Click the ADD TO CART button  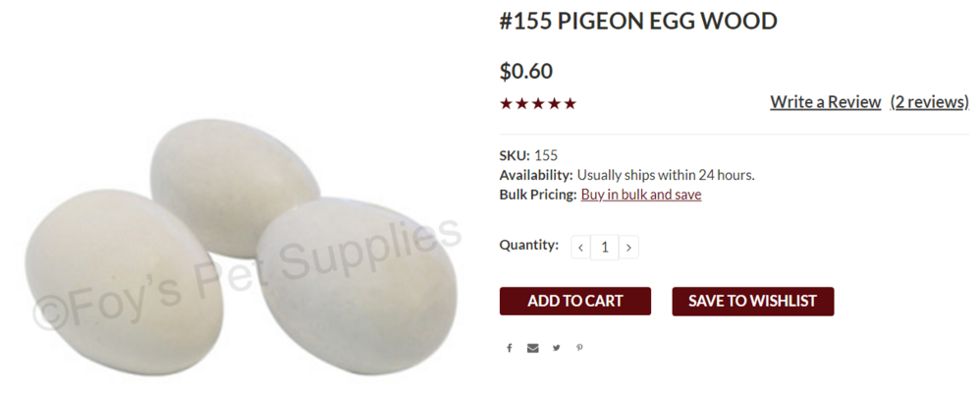coord(575,301)
